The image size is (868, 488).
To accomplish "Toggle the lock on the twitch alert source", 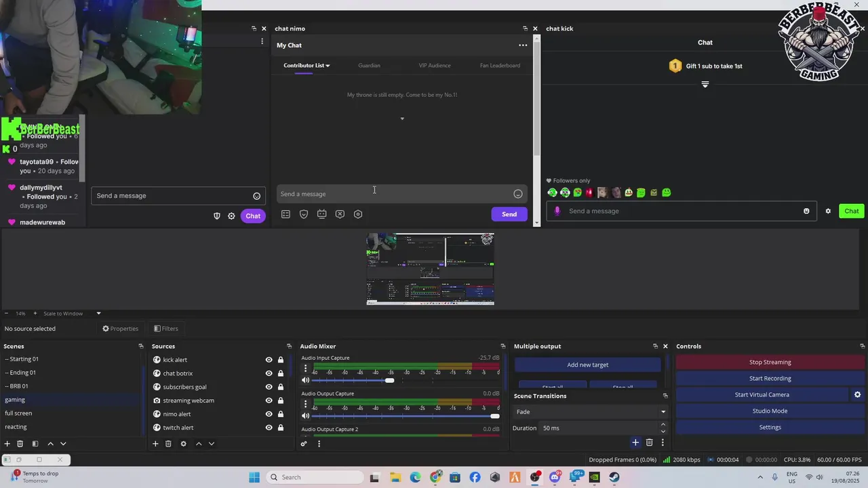I will (x=280, y=428).
